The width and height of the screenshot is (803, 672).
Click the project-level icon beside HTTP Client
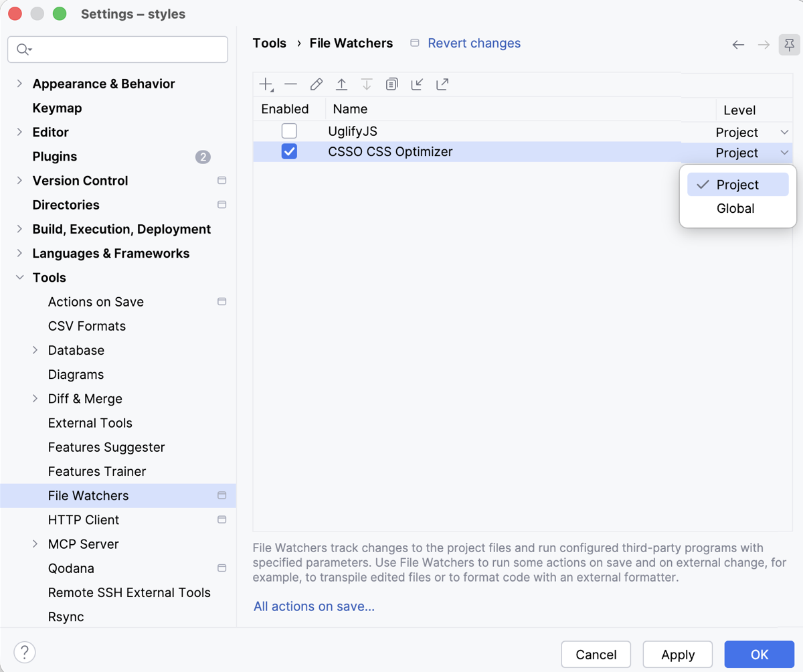221,520
